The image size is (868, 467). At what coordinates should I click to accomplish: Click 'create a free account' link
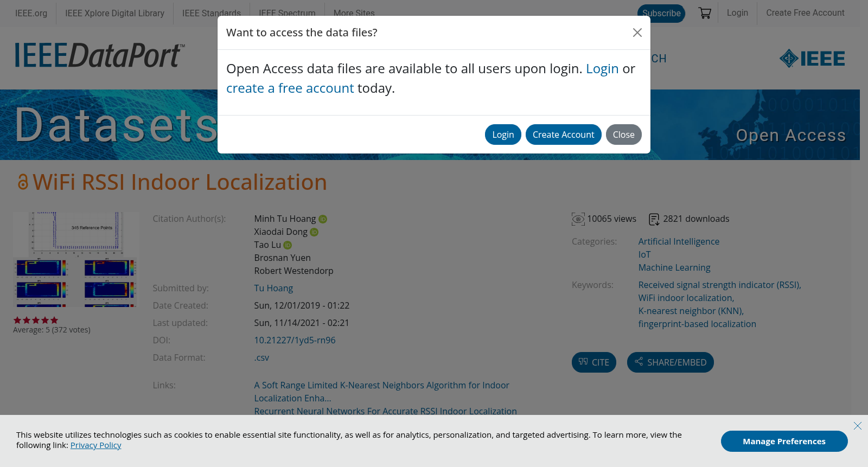click(x=290, y=88)
